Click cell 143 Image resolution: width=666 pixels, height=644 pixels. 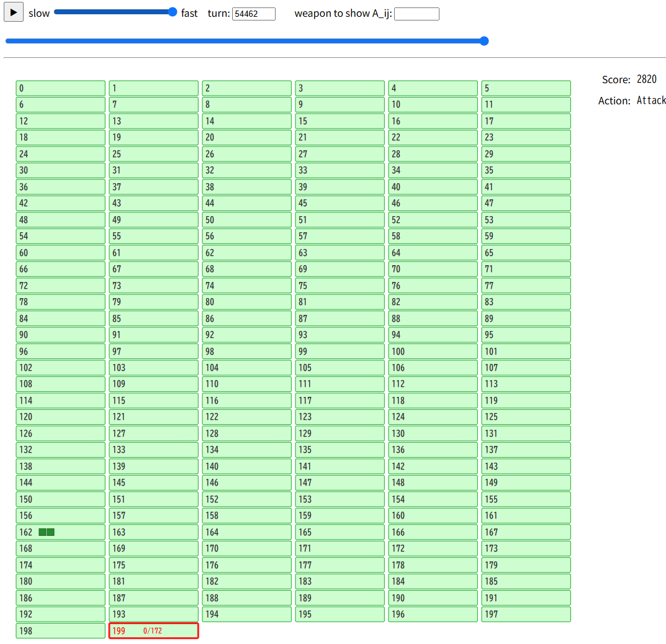click(x=526, y=466)
